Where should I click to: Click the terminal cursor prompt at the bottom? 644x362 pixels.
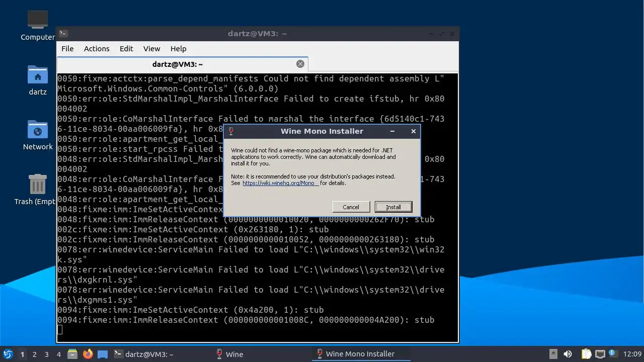pos(60,330)
